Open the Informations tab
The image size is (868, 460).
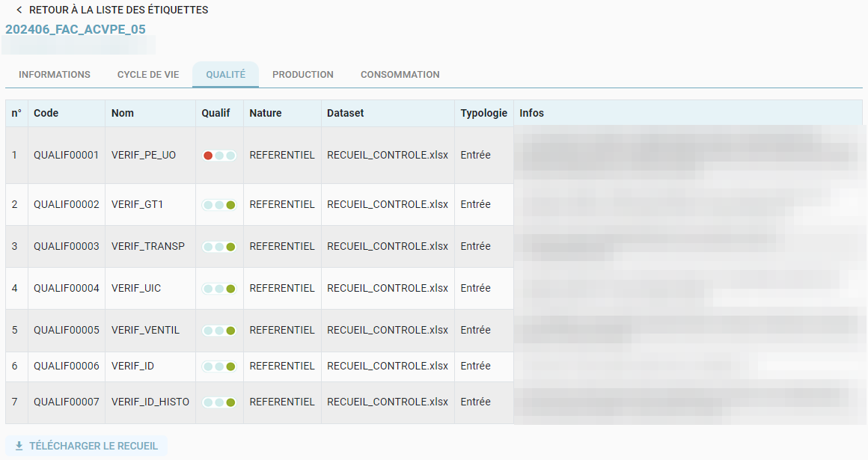click(54, 75)
